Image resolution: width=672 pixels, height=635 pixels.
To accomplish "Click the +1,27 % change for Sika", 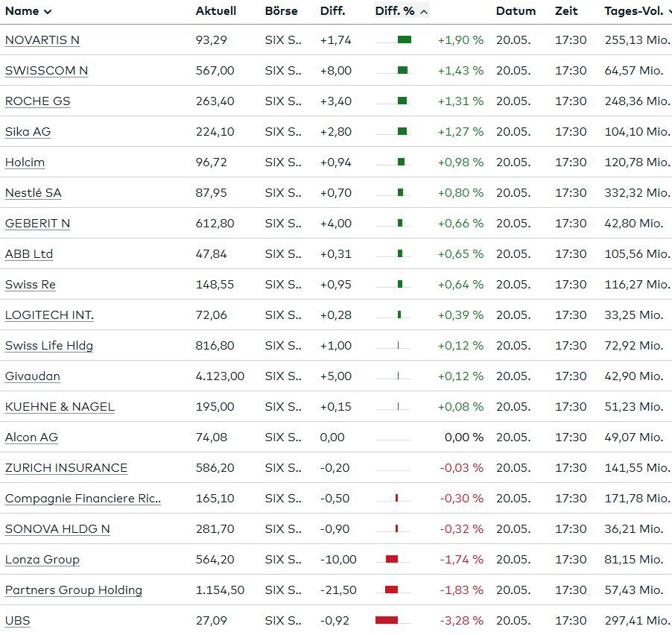I will tap(460, 132).
